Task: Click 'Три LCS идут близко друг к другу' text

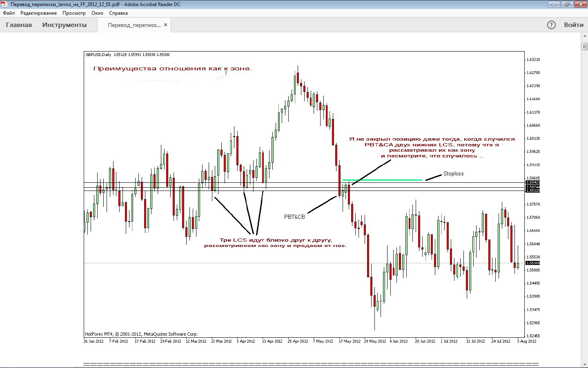Action: 276,240
